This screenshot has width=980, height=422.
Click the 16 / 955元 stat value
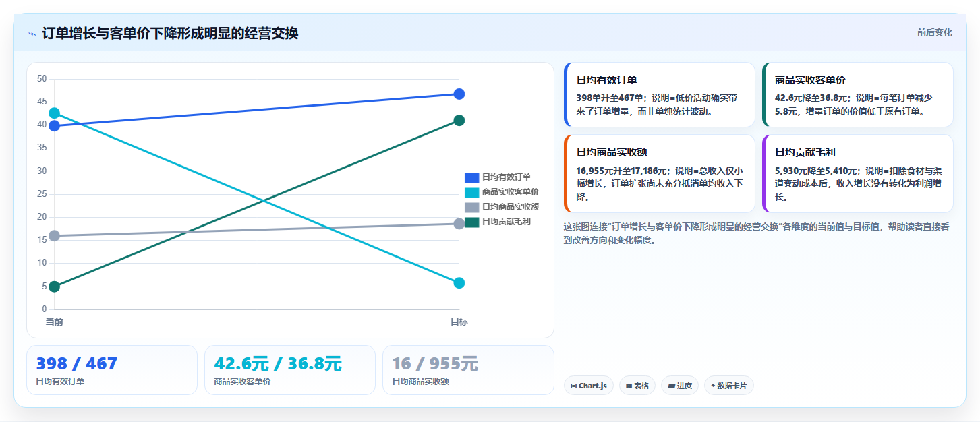(x=435, y=364)
